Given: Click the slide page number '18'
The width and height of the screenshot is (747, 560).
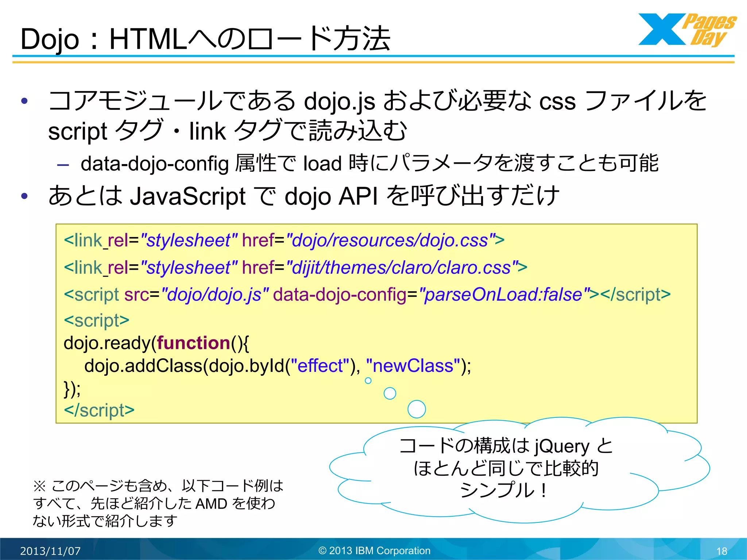Looking at the screenshot, I should [x=721, y=551].
